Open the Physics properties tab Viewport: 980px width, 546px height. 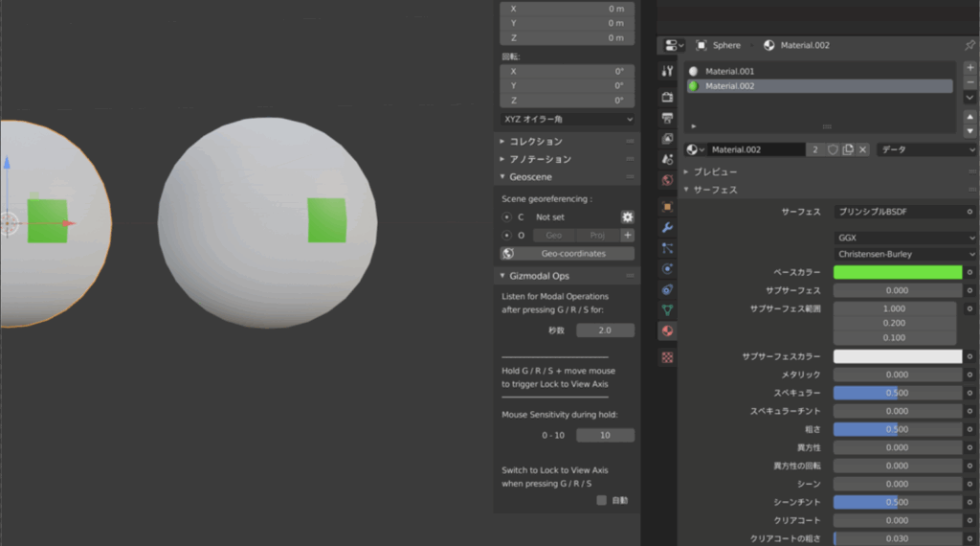click(667, 268)
